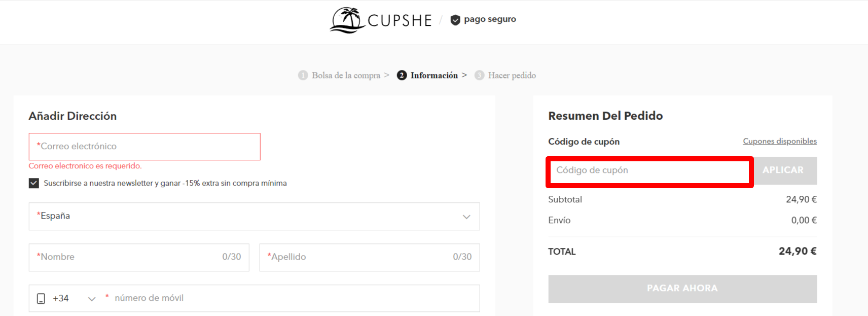
Task: Click the PAGAR AHORA button
Action: tap(682, 289)
